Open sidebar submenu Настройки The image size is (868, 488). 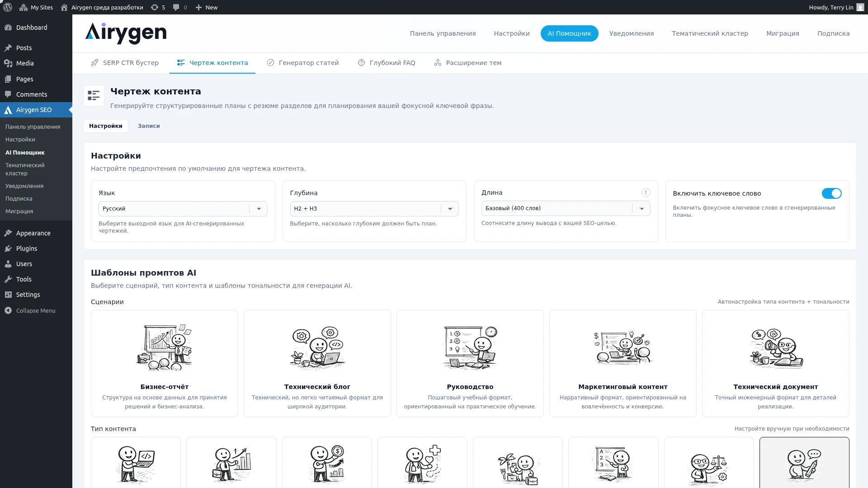tap(20, 140)
